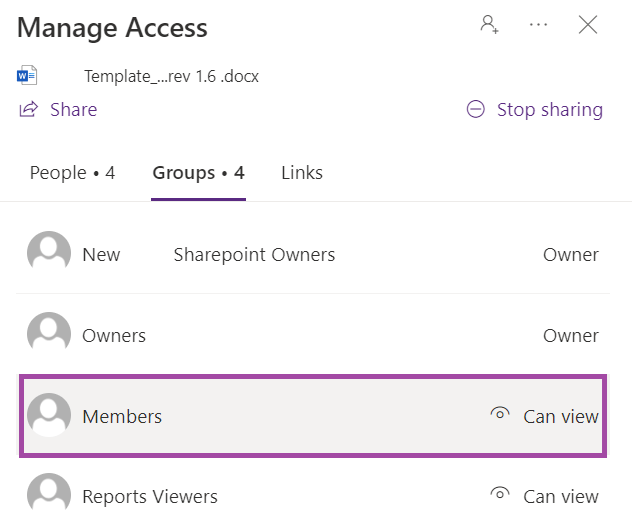This screenshot has width=633, height=522.
Task: Click the Word document file icon
Action: [27, 75]
